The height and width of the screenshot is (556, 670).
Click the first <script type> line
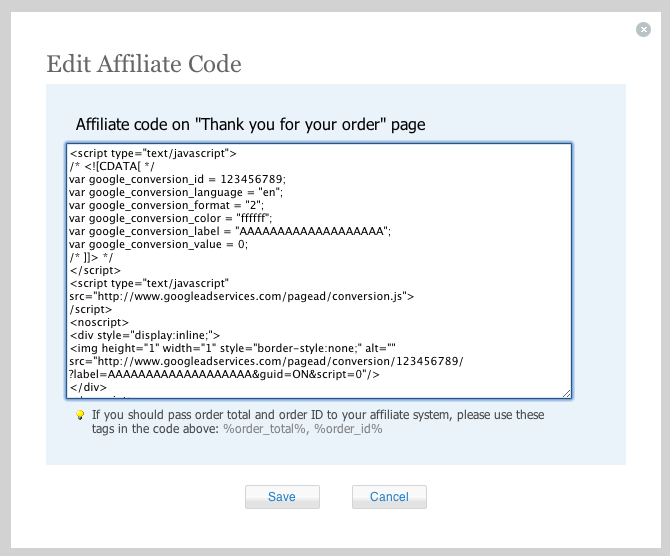[x=153, y=153]
